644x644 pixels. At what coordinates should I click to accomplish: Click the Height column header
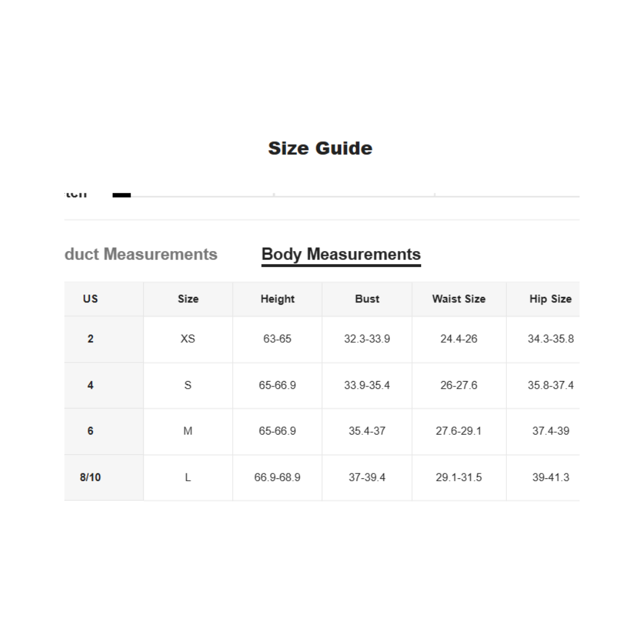(277, 299)
